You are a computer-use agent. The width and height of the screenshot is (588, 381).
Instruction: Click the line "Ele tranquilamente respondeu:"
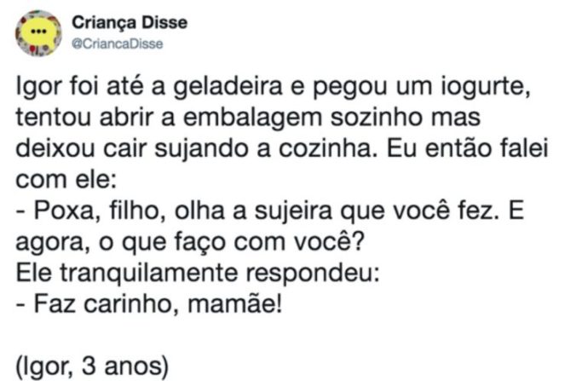[x=198, y=274]
